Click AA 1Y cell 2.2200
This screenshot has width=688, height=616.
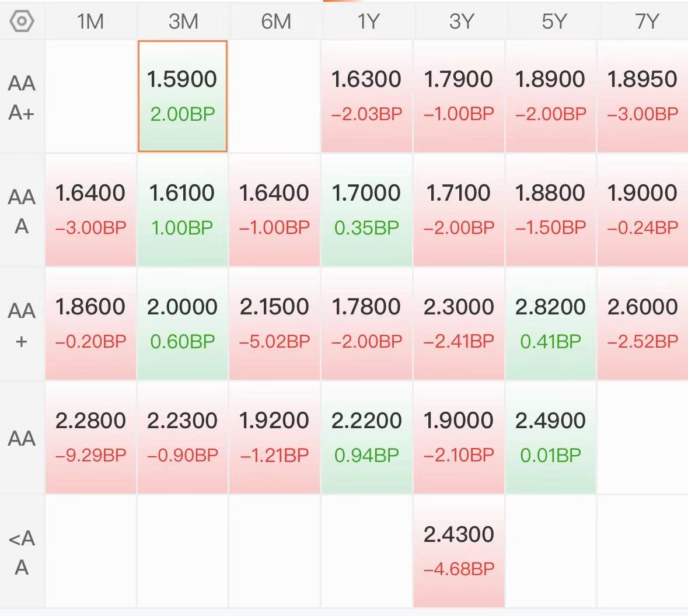click(x=367, y=437)
